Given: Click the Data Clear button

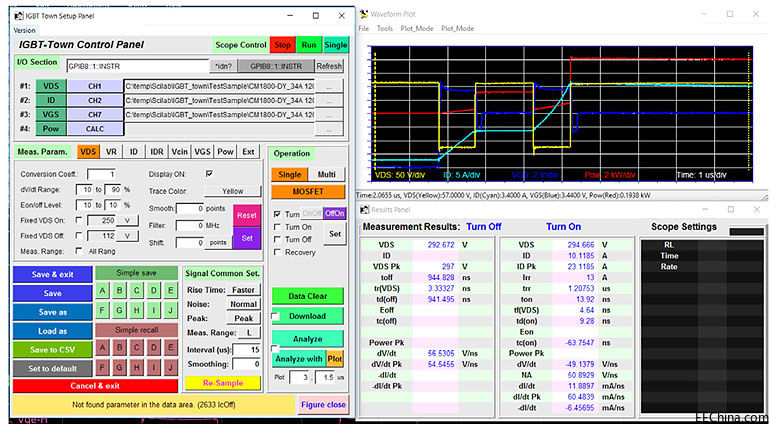Looking at the screenshot, I should pos(308,296).
